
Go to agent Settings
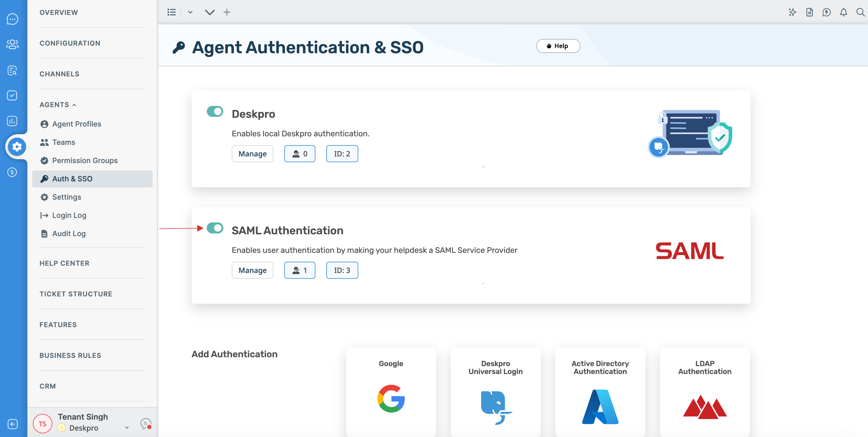coord(92,197)
